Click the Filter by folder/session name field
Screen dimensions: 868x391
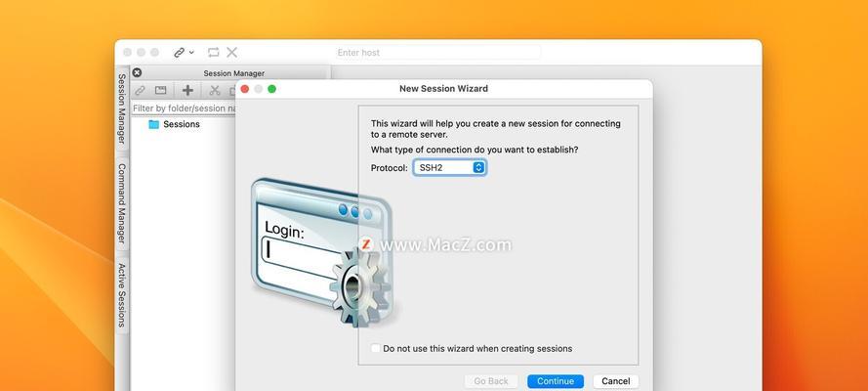185,109
